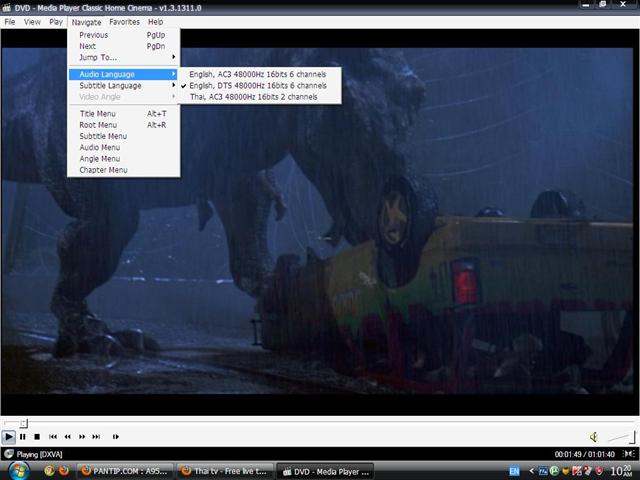Click the fast-forward (increase speed) icon

pyautogui.click(x=82, y=437)
